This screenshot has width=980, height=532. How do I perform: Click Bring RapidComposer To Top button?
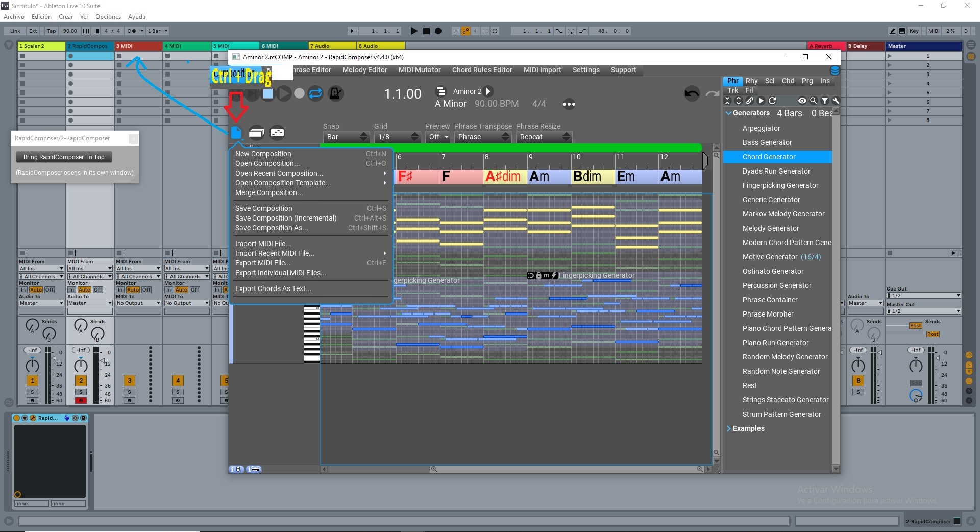pos(64,157)
